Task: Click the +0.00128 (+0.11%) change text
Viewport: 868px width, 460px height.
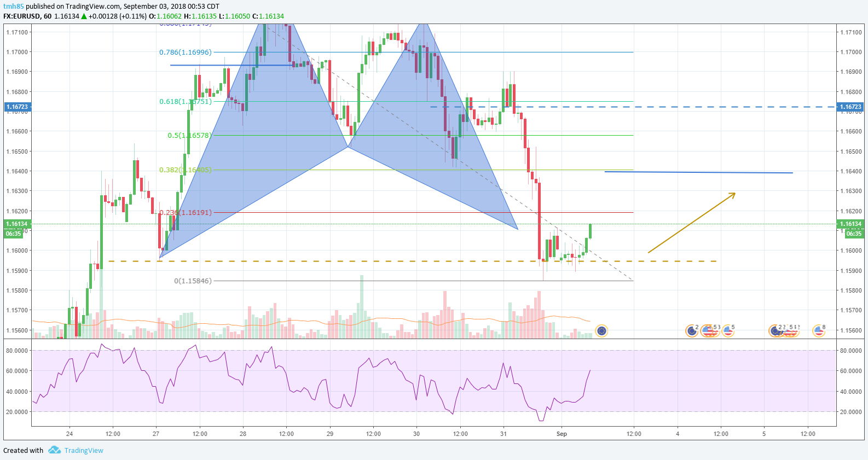Action: [118, 16]
